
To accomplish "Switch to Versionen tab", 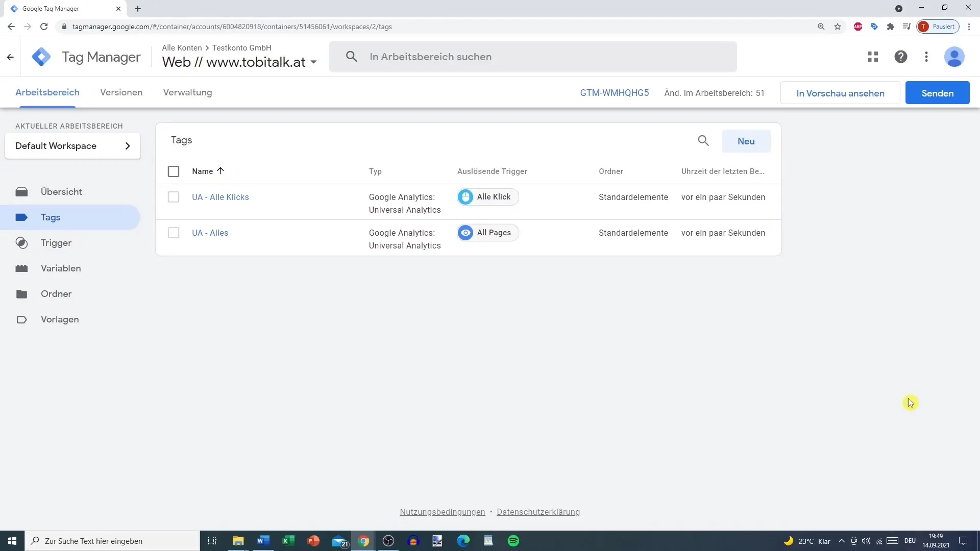I will (x=121, y=92).
